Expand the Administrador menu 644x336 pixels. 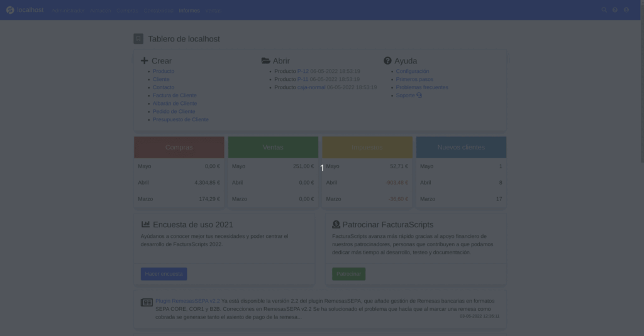tap(68, 11)
